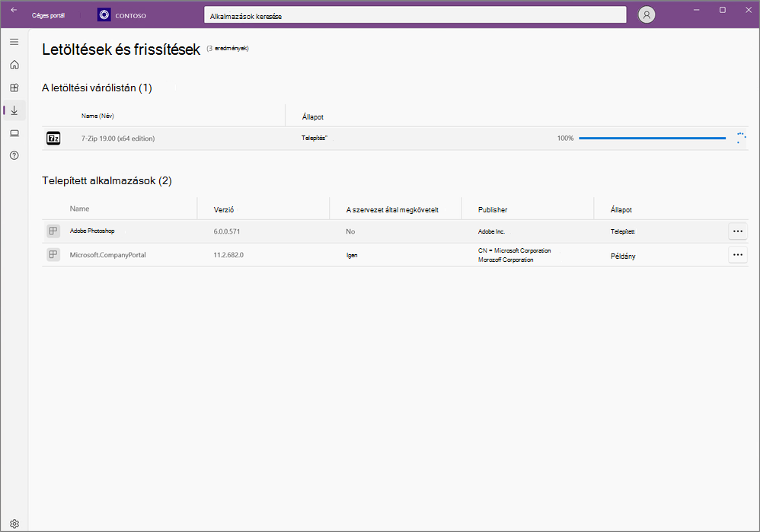Click the installing spinner for 7-Zip
Viewport: 760px width, 532px height.
741,138
